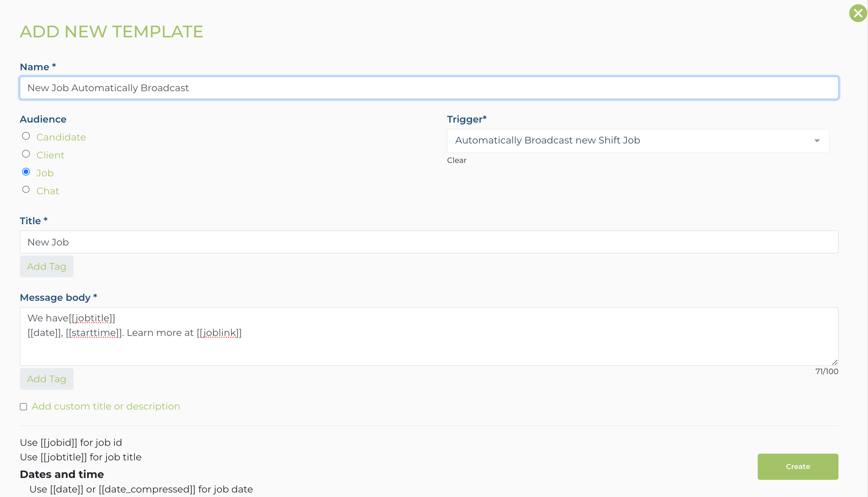Click the 'Add custom title or description' label

(x=106, y=406)
